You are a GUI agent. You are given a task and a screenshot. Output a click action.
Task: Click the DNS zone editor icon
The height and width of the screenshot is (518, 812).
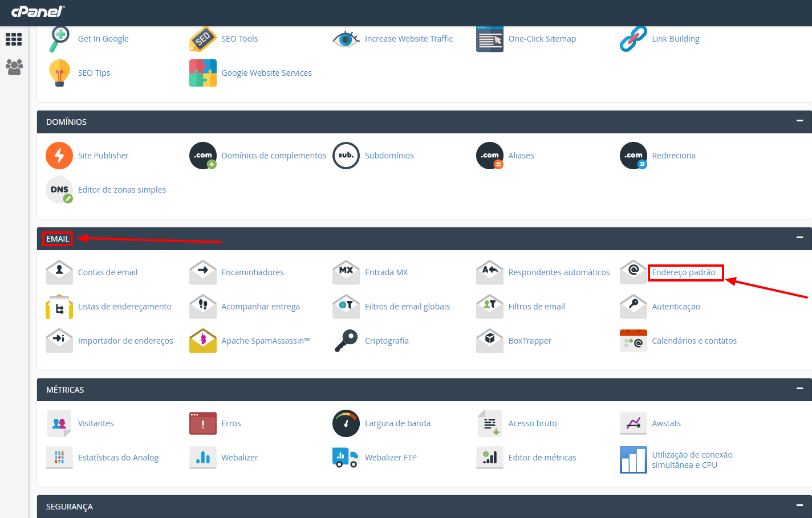(59, 190)
